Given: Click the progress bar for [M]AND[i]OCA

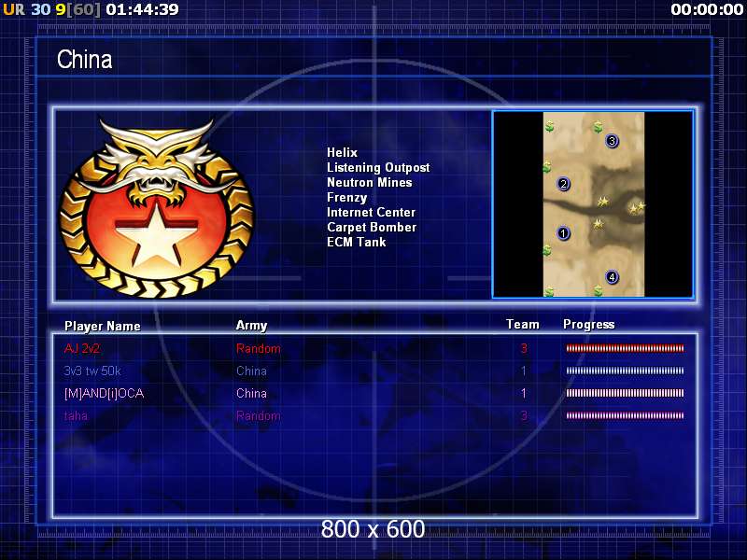Looking at the screenshot, I should 625,393.
